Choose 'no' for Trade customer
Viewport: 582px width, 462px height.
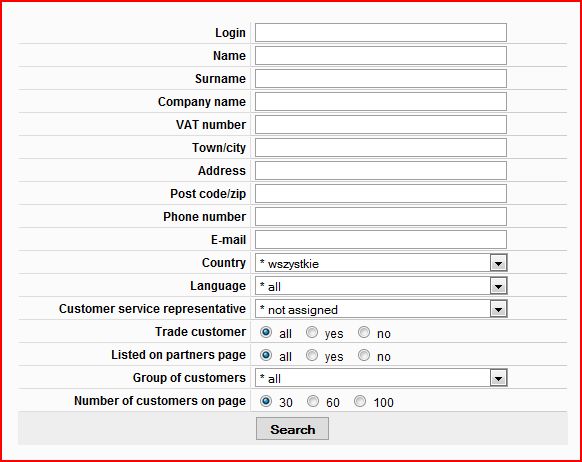coord(364,332)
